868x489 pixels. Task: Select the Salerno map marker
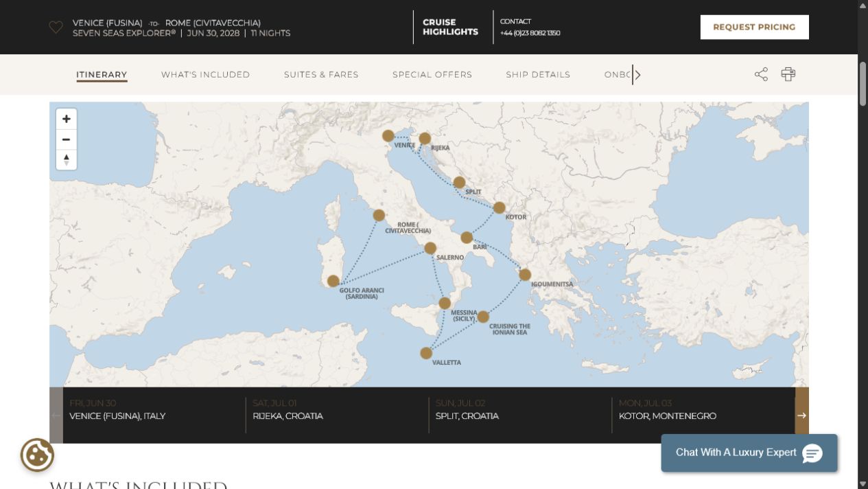430,249
